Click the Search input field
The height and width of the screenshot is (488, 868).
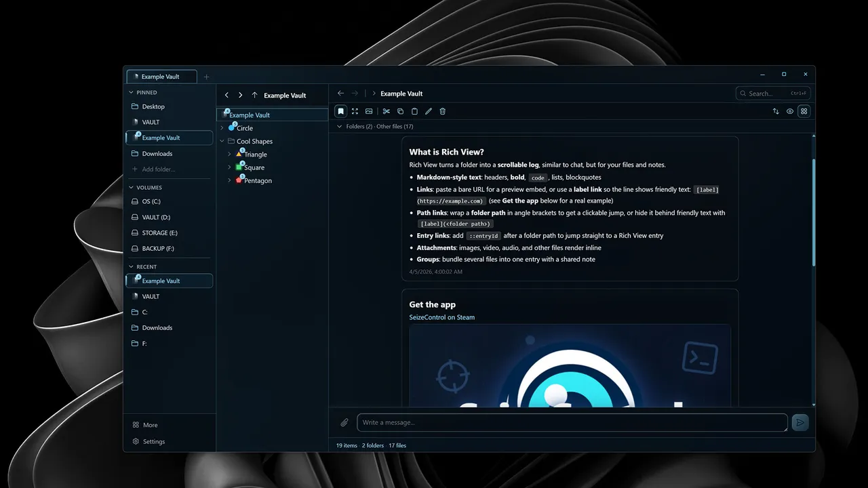(x=773, y=94)
